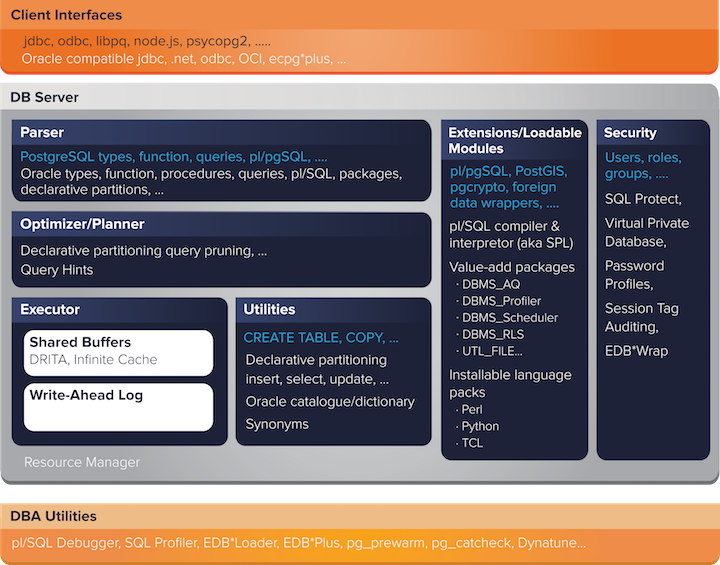Select the Utilities panel heading
This screenshot has width=720, height=565.
tap(269, 310)
